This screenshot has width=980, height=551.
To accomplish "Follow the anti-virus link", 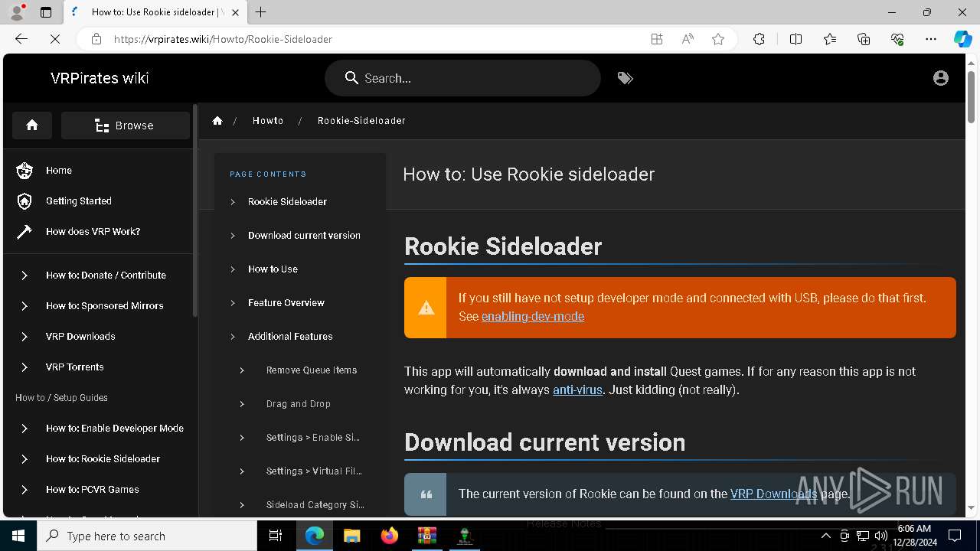I will tap(577, 390).
